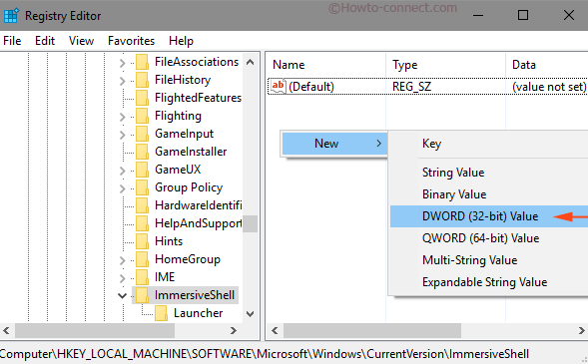Click the (value not set) data cell
Viewport: 588px width, 364px height.
coord(549,87)
